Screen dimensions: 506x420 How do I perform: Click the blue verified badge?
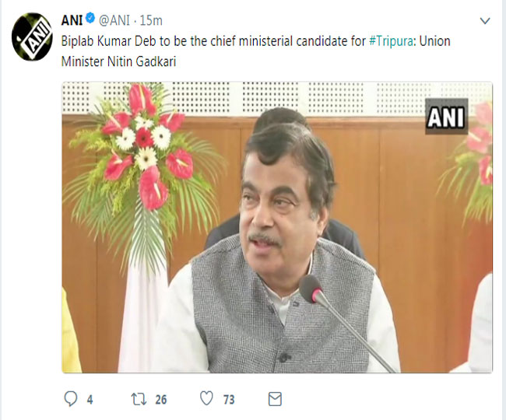pyautogui.click(x=93, y=18)
